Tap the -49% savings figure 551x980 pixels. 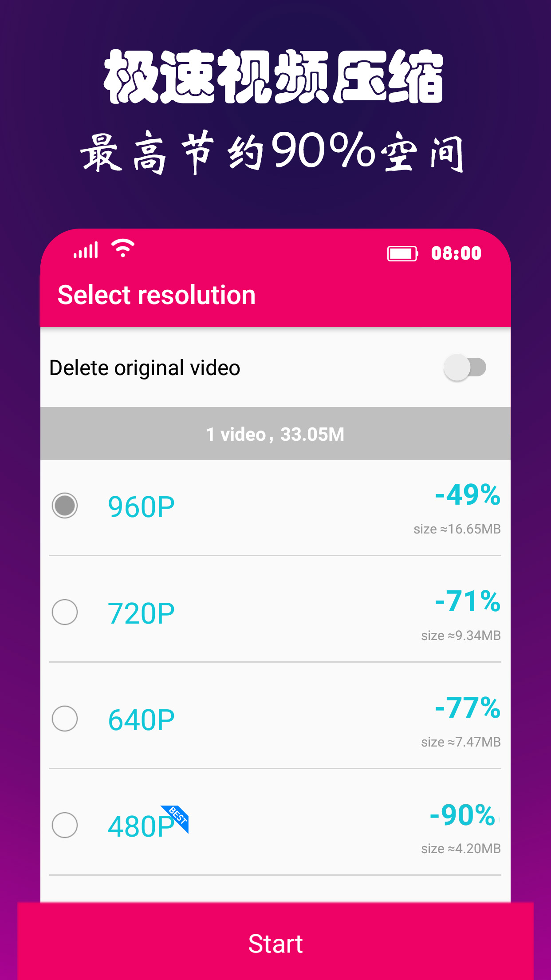[468, 494]
